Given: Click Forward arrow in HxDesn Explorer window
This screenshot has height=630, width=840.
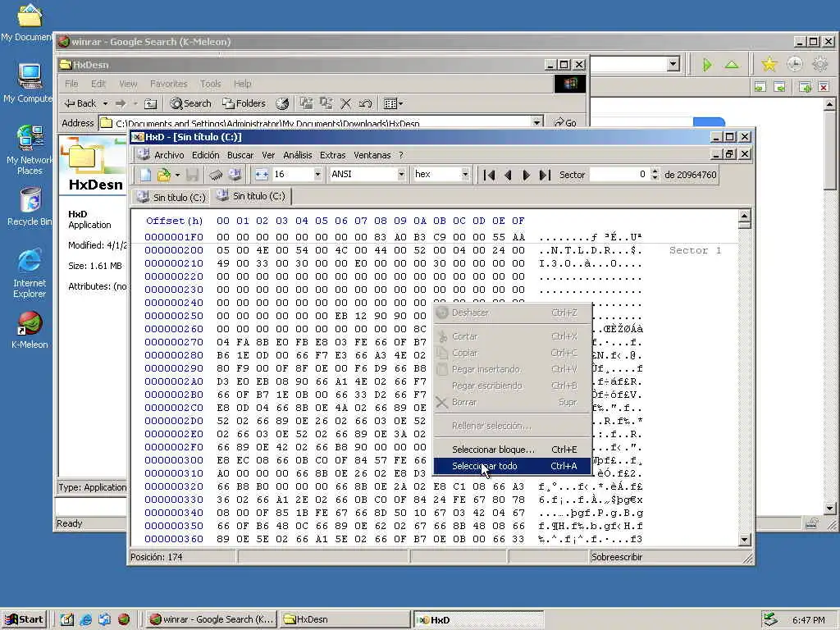Looking at the screenshot, I should pos(121,103).
